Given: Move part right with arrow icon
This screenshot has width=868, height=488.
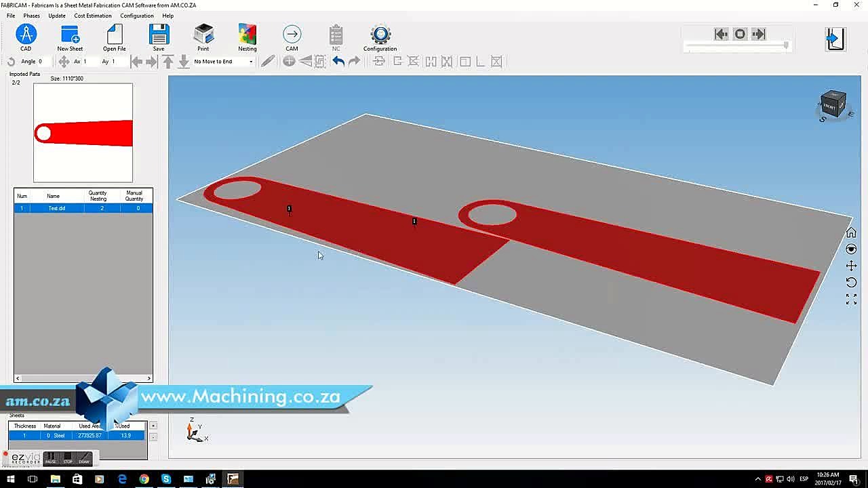Looking at the screenshot, I should 152,62.
